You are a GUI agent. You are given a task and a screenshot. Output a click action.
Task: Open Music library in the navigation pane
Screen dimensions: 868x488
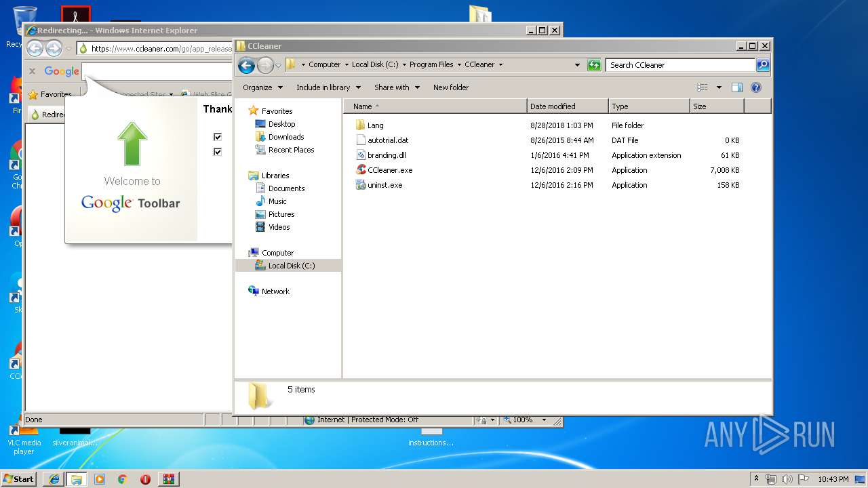point(277,201)
